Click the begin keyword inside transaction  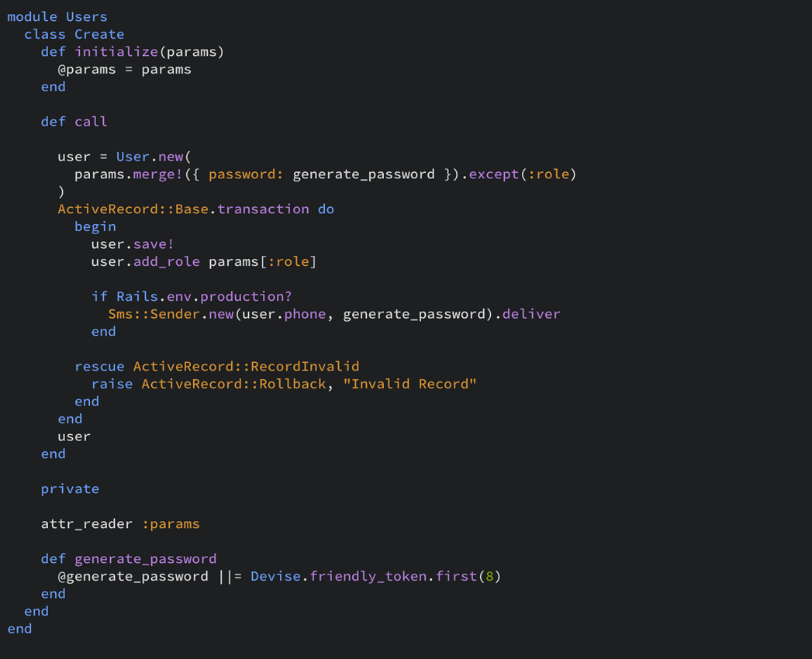95,226
